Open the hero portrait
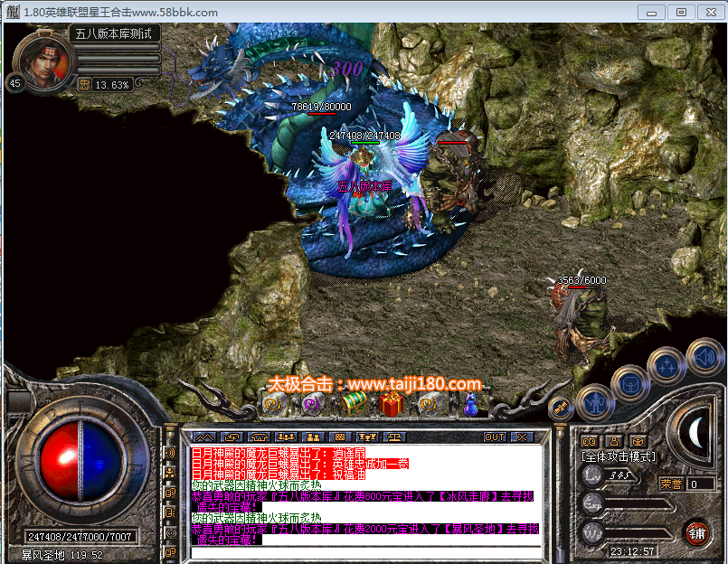Viewport: 728px width, 564px height. (44, 61)
